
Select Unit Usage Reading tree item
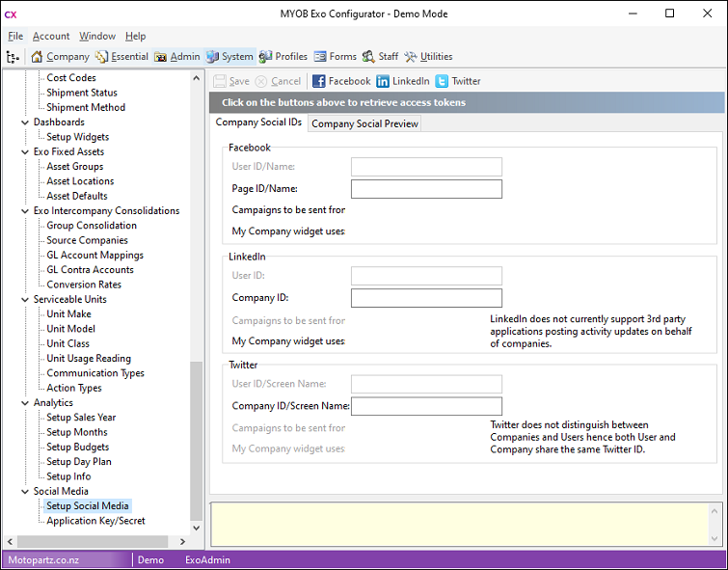[x=89, y=358]
